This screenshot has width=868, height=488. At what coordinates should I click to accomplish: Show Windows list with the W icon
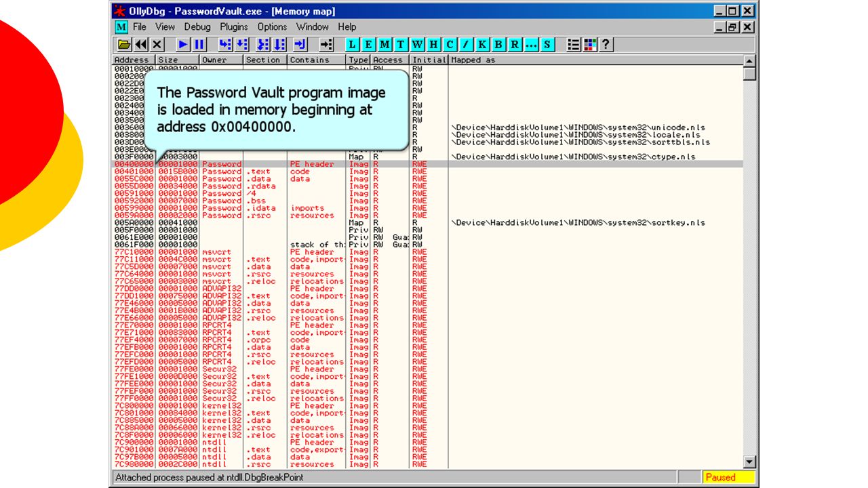pyautogui.click(x=417, y=45)
